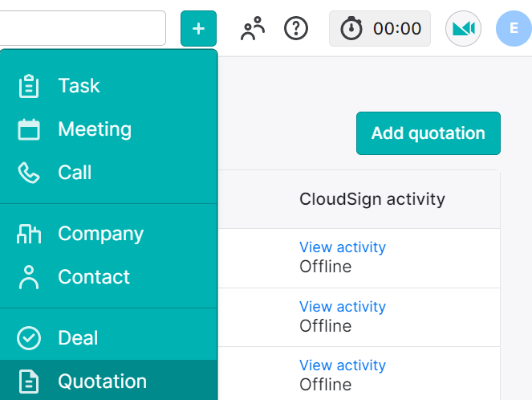Choose Quotation in the create menu
532x400 pixels.
click(x=108, y=381)
